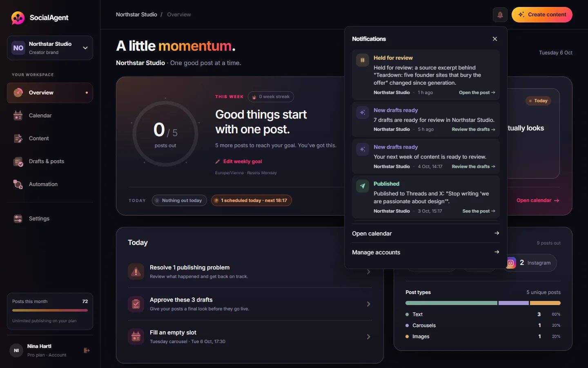Click the Content sidebar icon
Viewport: 588px width, 368px height.
[x=18, y=139]
